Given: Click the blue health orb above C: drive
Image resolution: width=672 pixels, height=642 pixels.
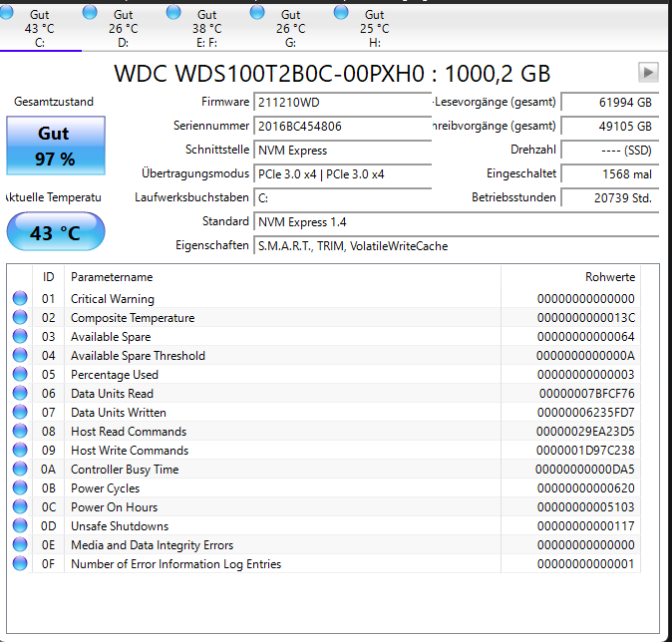Looking at the screenshot, I should click(6, 12).
